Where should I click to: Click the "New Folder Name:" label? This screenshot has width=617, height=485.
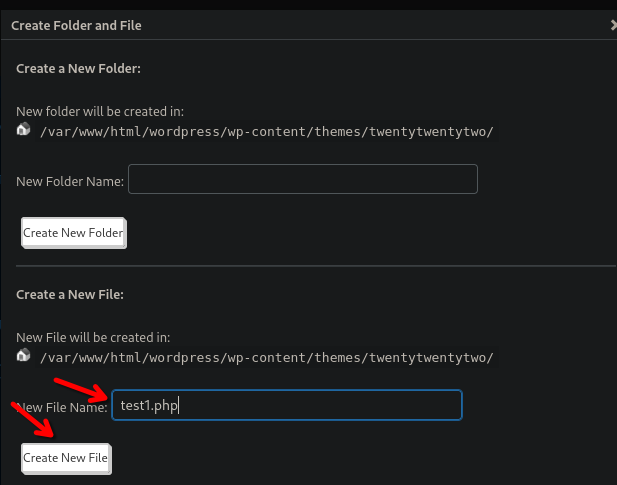[x=70, y=181]
